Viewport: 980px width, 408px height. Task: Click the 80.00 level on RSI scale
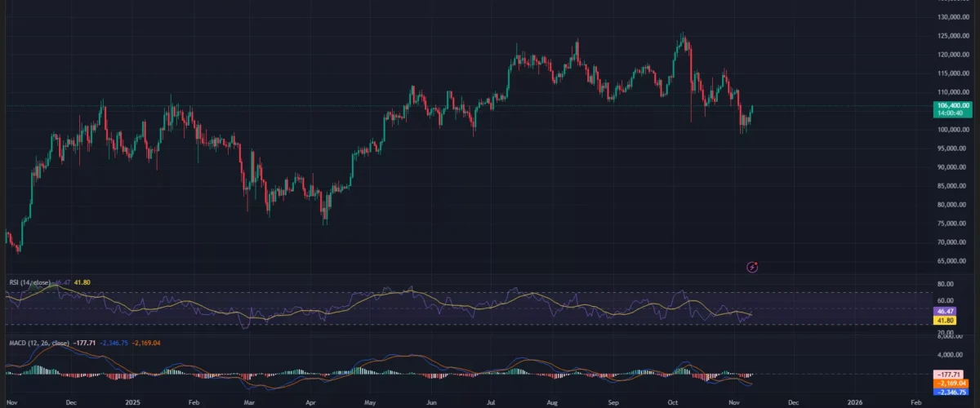pyautogui.click(x=945, y=285)
